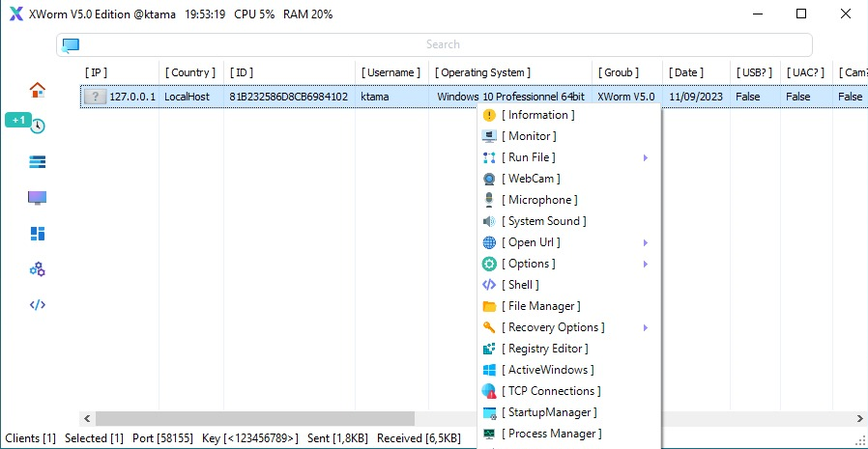This screenshot has height=449, width=868.
Task: Click the code brackets sidebar icon
Action: point(37,305)
